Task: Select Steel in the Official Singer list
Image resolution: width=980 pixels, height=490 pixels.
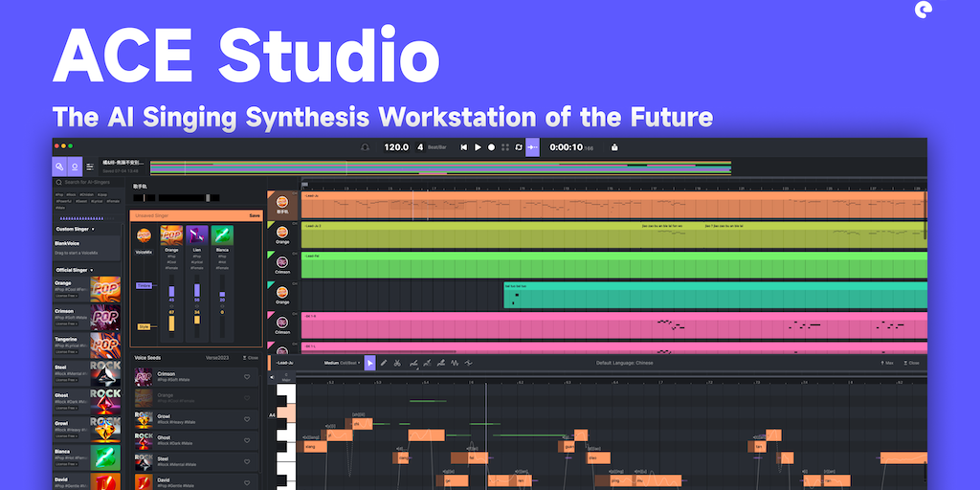Action: [x=87, y=373]
